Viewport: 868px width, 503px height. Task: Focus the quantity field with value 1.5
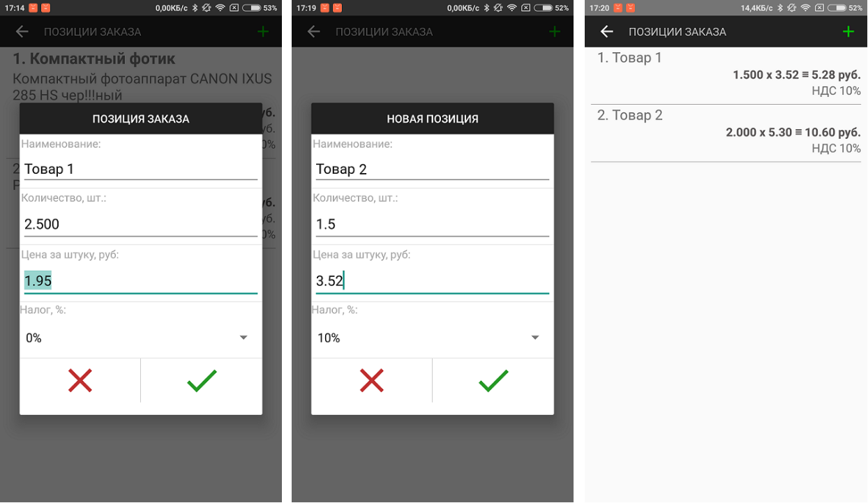pos(432,224)
